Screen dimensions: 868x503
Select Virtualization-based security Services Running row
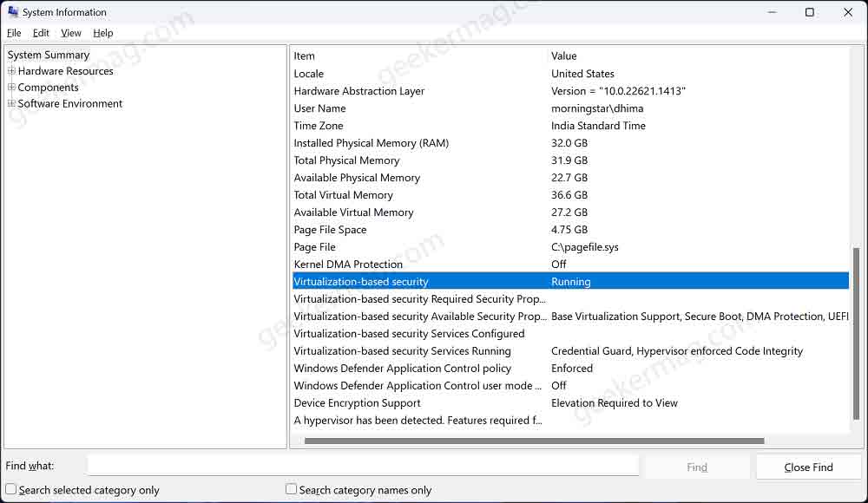pos(571,351)
